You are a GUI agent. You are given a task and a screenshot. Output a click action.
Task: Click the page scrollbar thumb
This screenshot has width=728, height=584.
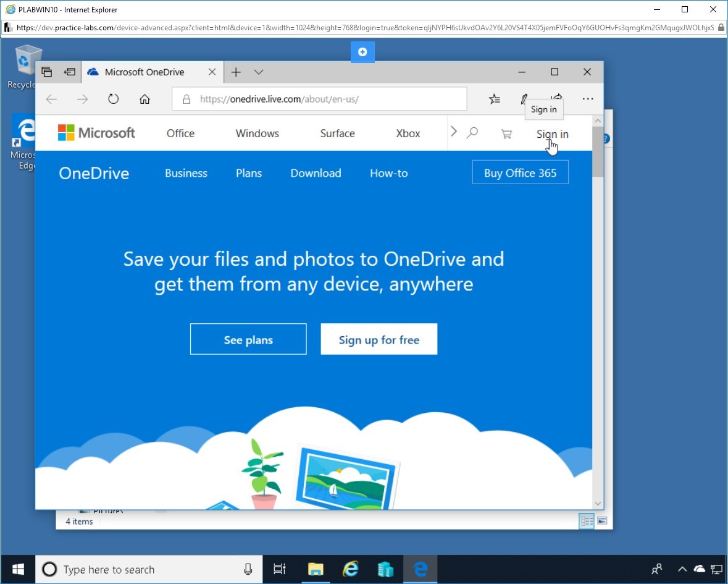(598, 151)
